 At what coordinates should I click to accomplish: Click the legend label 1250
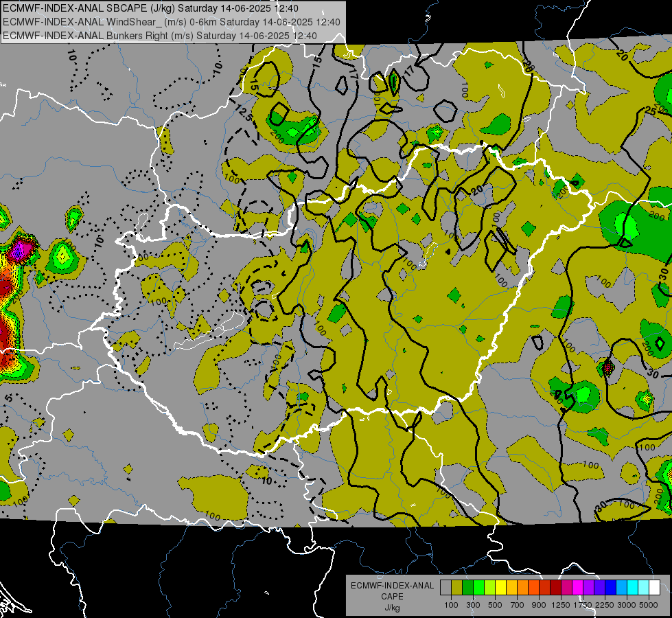[x=561, y=605]
